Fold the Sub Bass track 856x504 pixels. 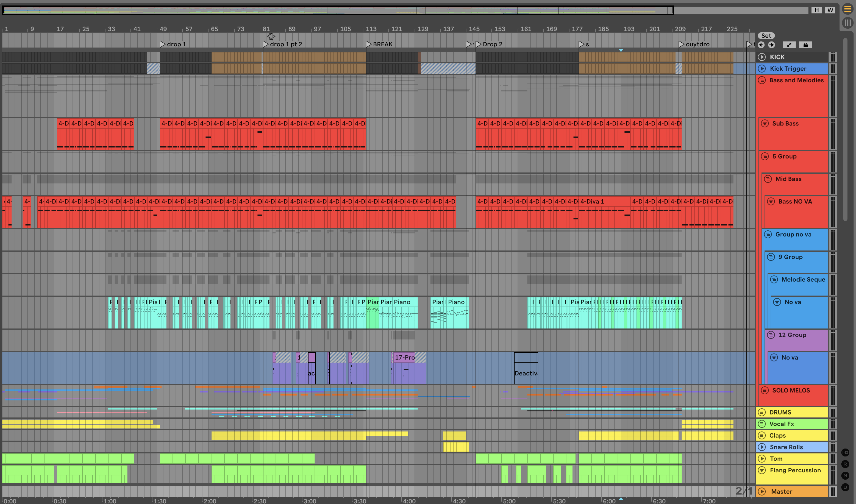point(765,124)
